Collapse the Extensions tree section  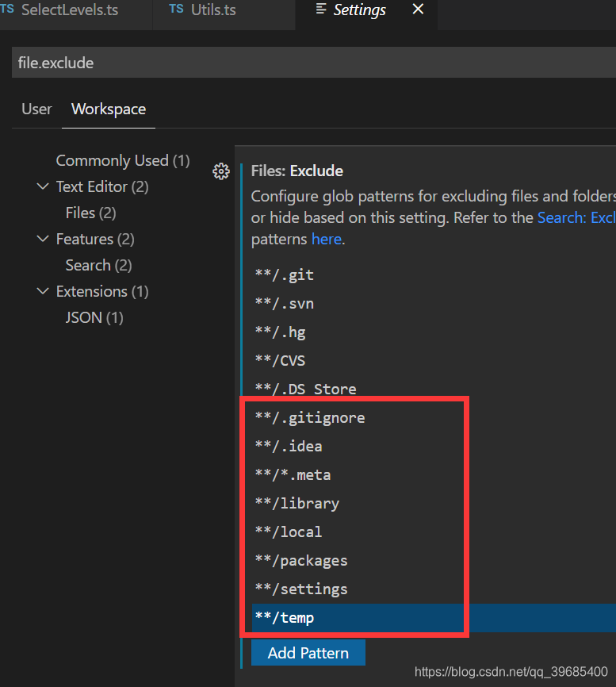(43, 291)
